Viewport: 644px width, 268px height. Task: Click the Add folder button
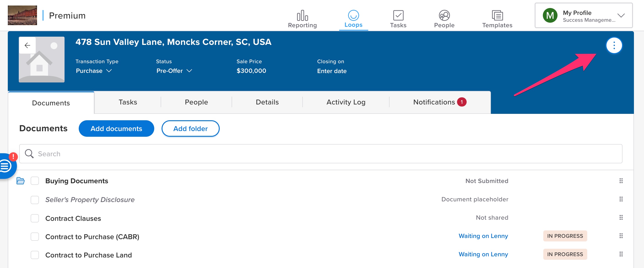click(190, 129)
